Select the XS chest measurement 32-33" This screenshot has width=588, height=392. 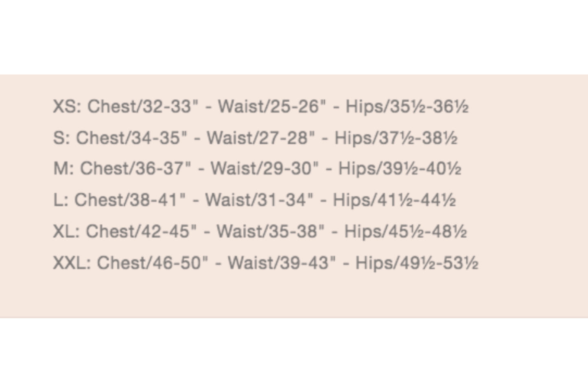(142, 107)
